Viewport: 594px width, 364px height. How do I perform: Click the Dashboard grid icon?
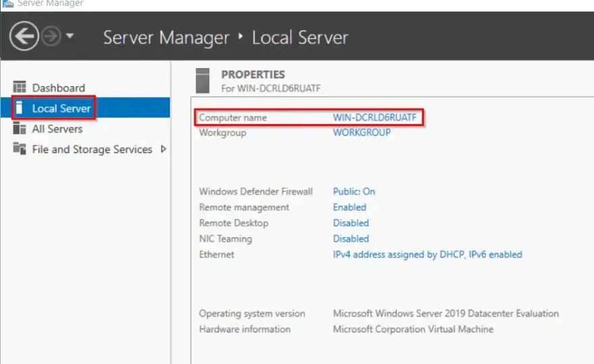point(20,87)
